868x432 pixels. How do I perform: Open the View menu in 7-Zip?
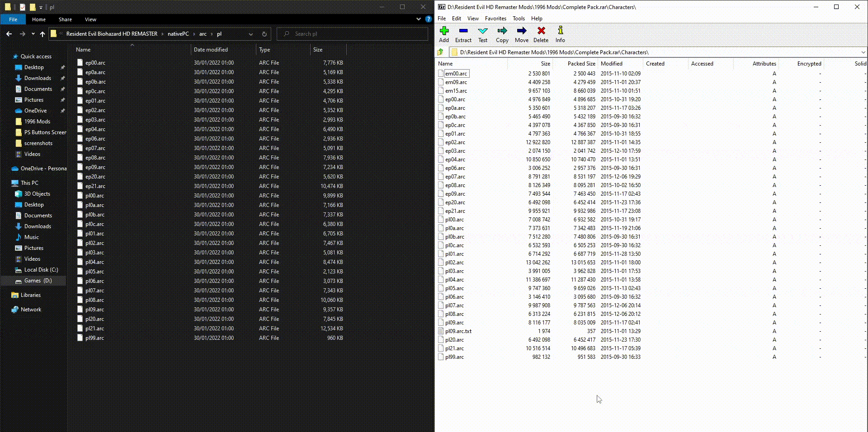point(473,19)
